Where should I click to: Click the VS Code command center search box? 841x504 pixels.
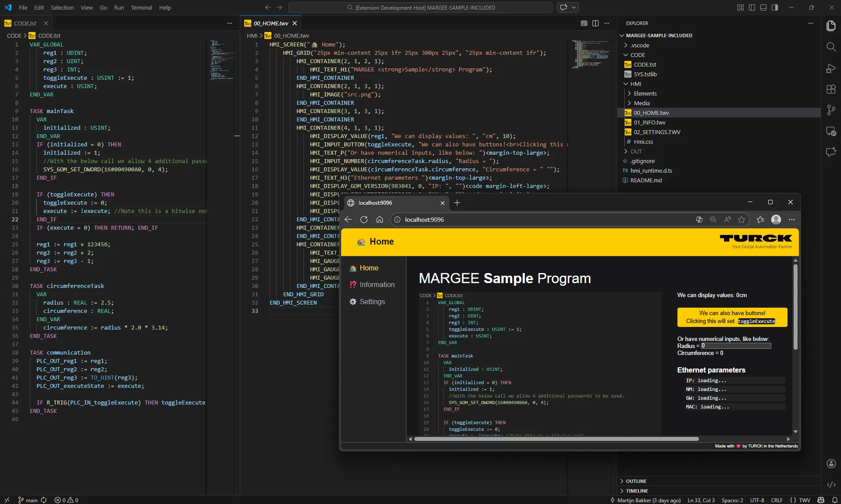tap(420, 7)
